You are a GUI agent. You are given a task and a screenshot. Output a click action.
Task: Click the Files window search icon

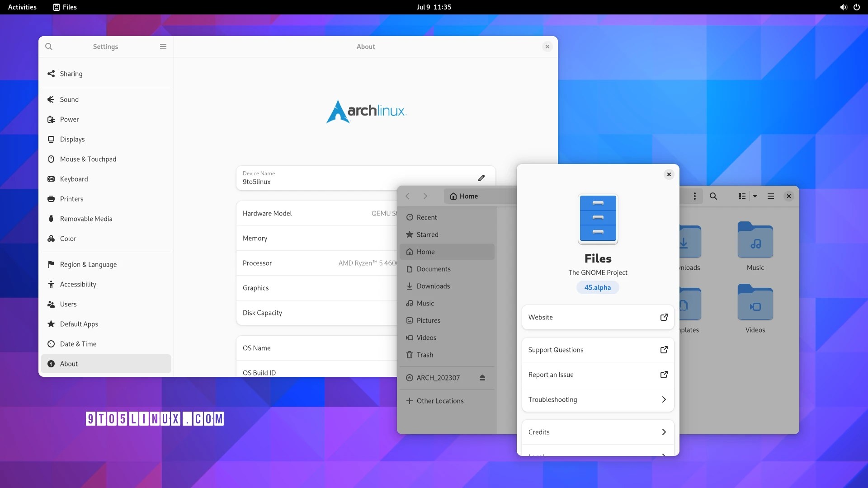click(x=713, y=196)
